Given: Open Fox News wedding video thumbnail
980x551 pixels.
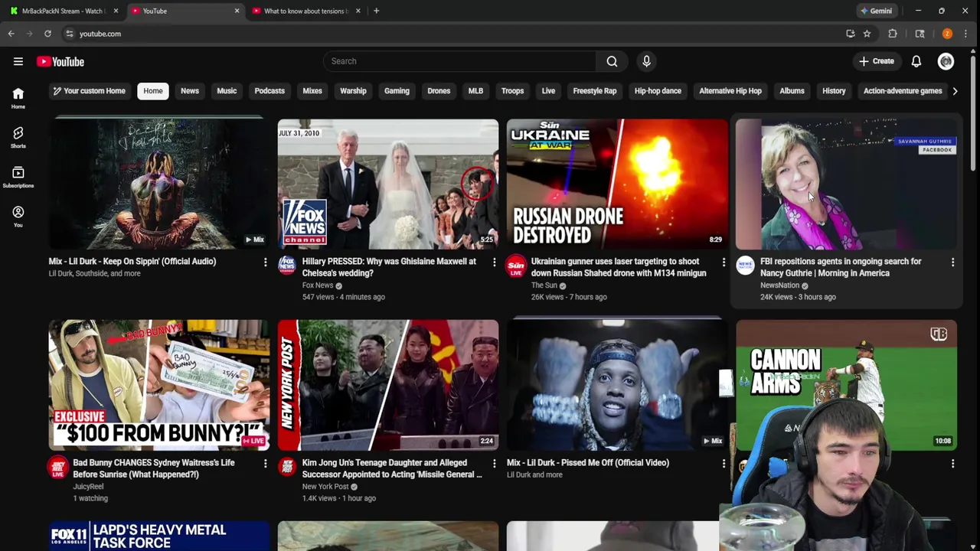Looking at the screenshot, I should pos(388,184).
